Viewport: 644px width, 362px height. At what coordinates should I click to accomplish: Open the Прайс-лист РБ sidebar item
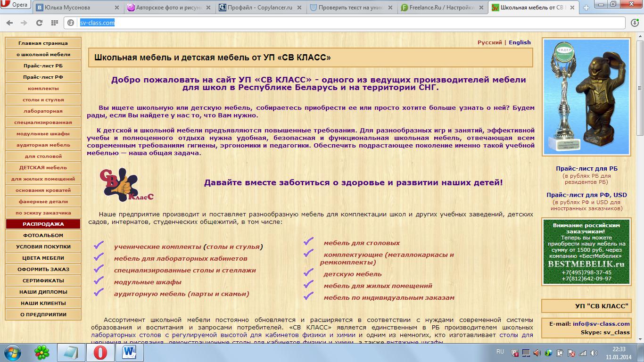43,66
